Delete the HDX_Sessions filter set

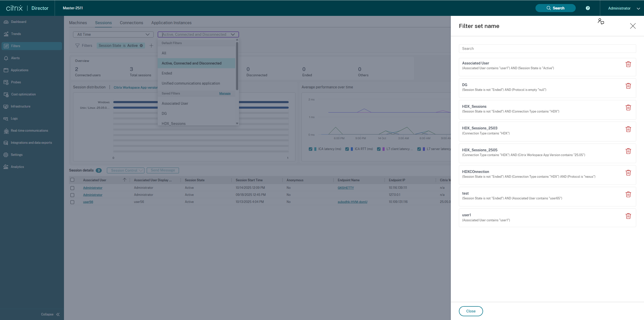pos(628,108)
